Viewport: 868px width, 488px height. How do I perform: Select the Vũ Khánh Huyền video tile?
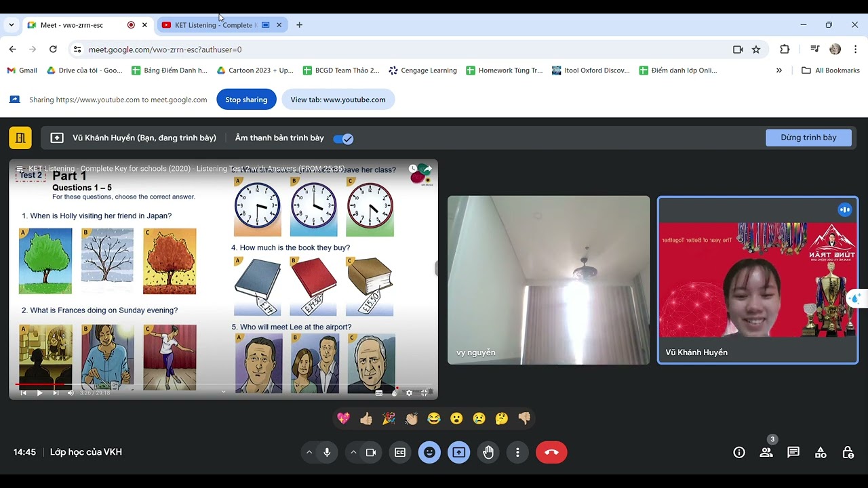click(757, 280)
